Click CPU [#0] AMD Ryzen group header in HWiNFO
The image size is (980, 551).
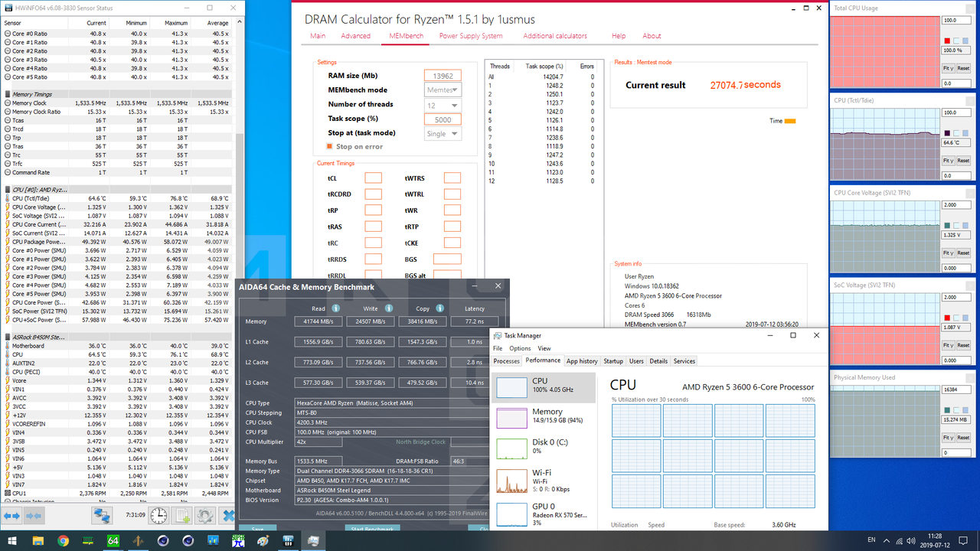click(x=38, y=189)
